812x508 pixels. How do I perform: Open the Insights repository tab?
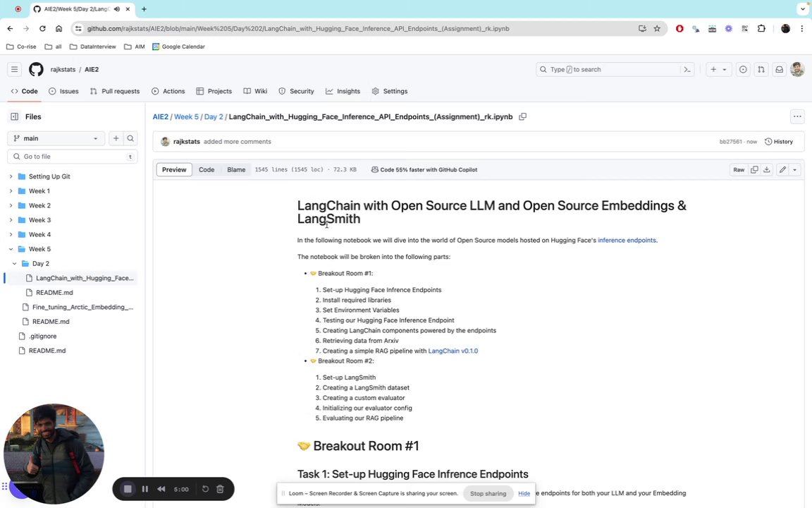pos(343,91)
